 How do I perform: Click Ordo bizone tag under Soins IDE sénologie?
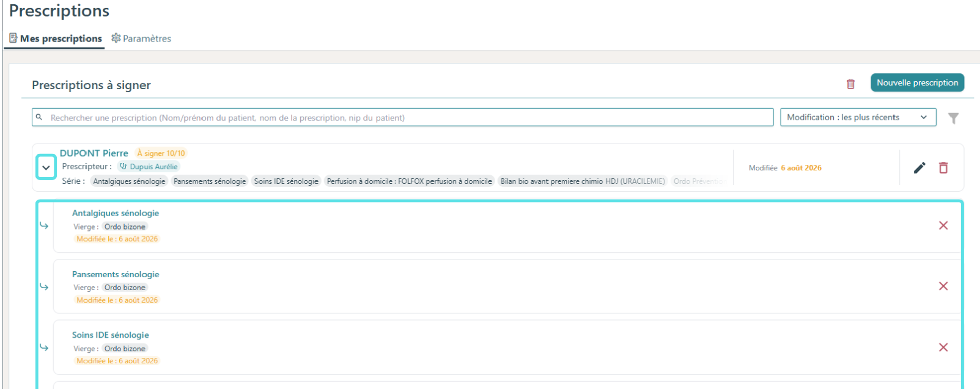tap(125, 349)
